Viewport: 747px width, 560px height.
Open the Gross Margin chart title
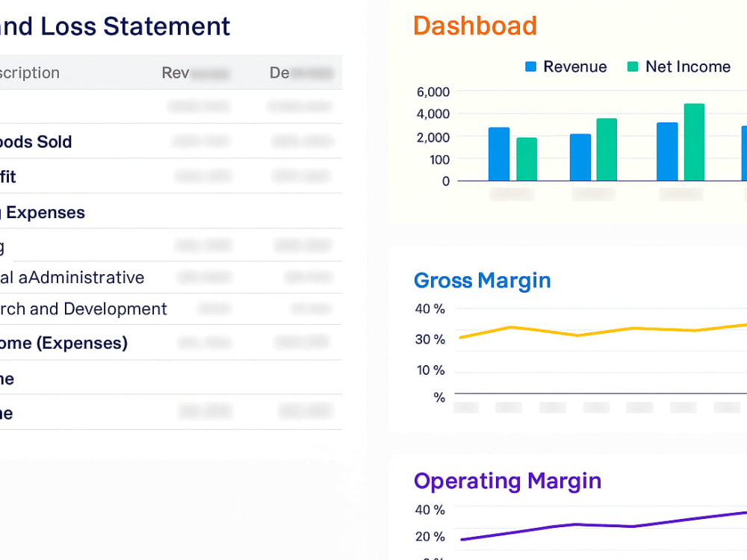coord(482,281)
